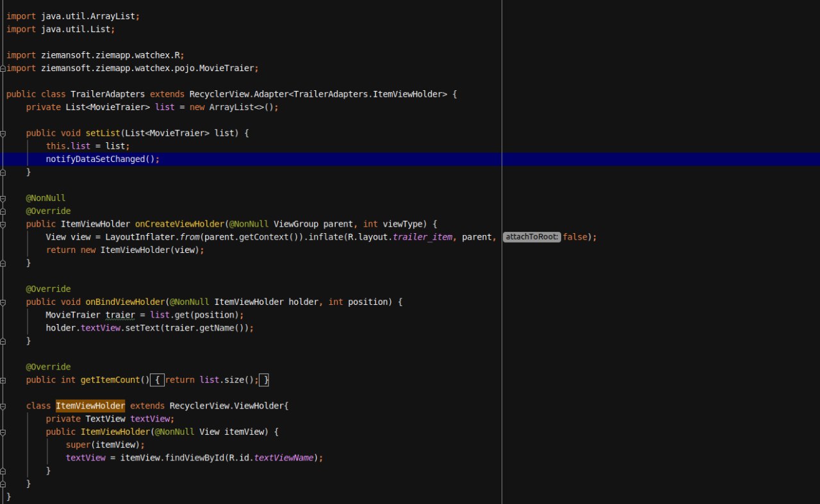Viewport: 820px width, 504px height.
Task: Click the import java.util.List line
Action: click(61, 29)
